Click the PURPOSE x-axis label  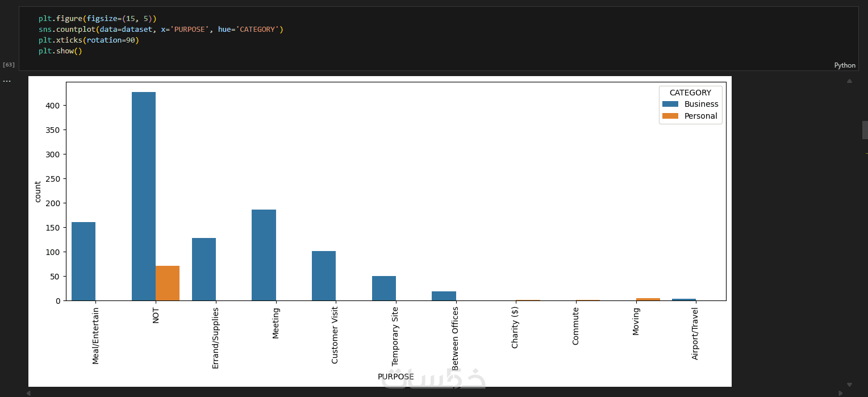coord(396,377)
